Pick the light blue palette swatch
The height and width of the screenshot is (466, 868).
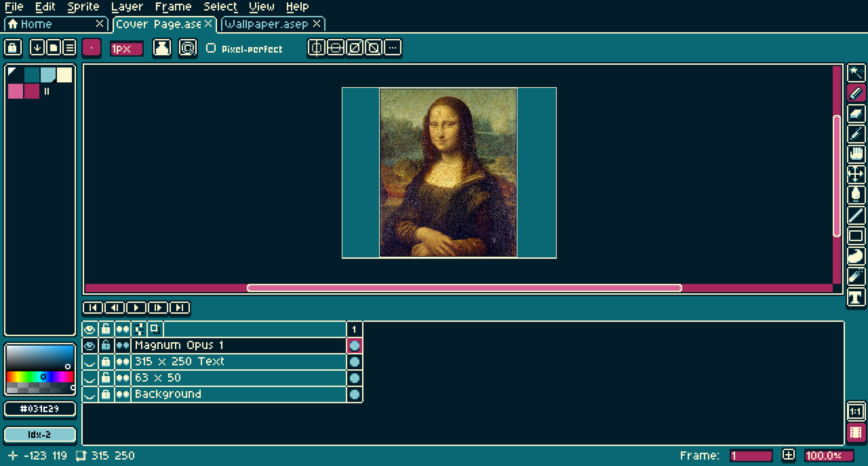[48, 75]
